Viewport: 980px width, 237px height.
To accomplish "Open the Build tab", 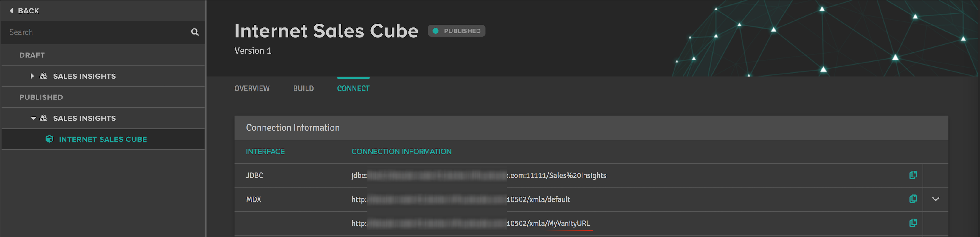I will click(303, 88).
